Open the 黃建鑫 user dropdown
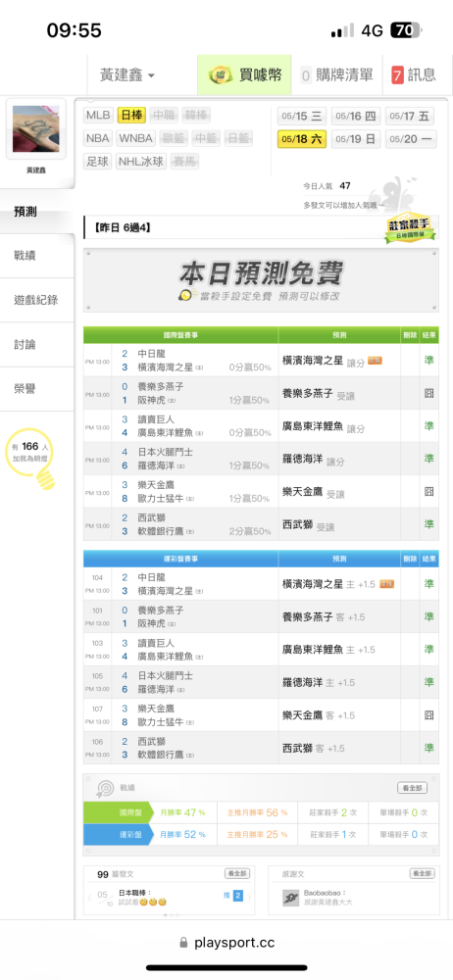 pos(127,75)
